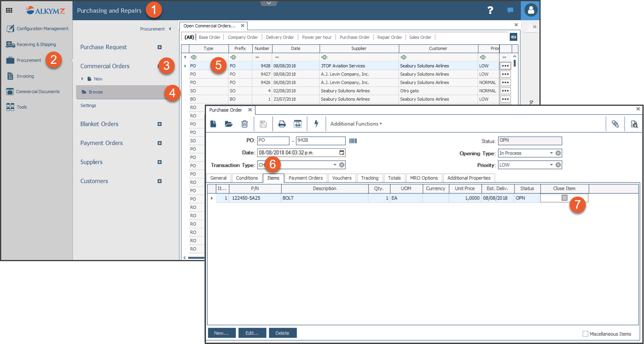
Task: Switch to Conditions tab
Action: [x=247, y=178]
